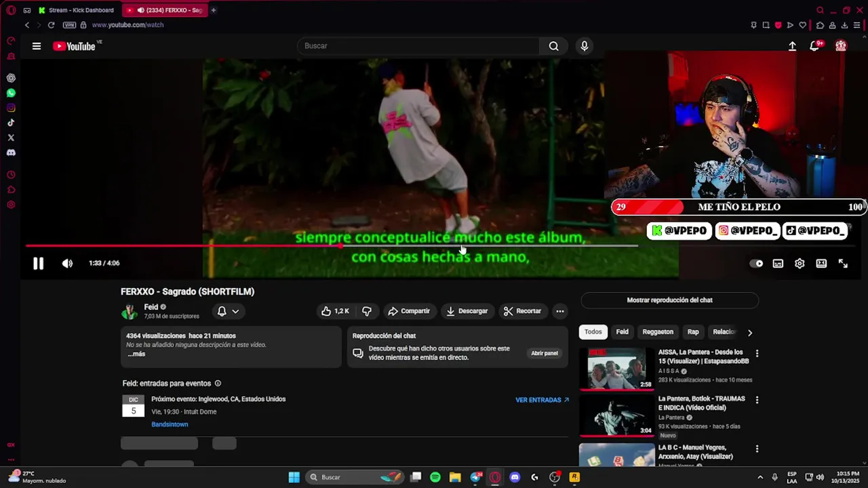The height and width of the screenshot is (488, 868).
Task: Select the Rap filter chip
Action: pos(693,332)
